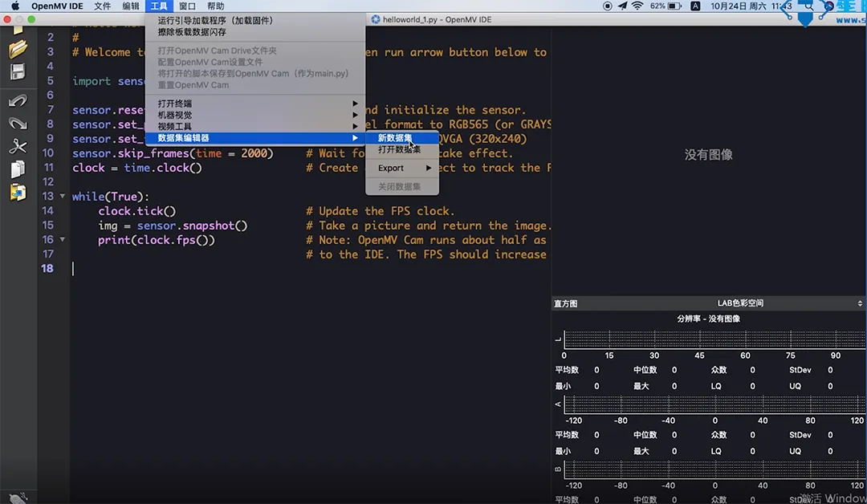Open the 帮助 menu
Viewport: 867px width, 504px height.
pos(216,6)
